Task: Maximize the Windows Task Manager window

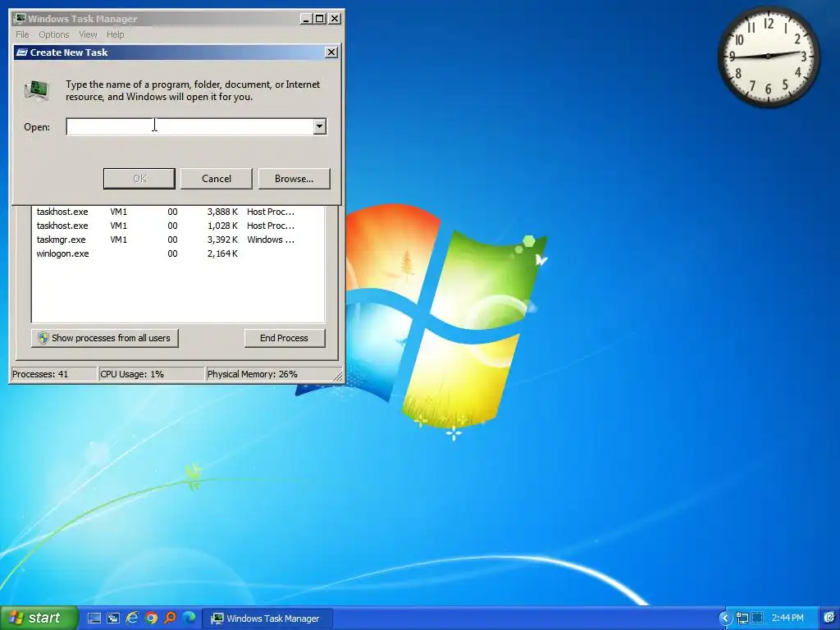Action: (x=320, y=19)
